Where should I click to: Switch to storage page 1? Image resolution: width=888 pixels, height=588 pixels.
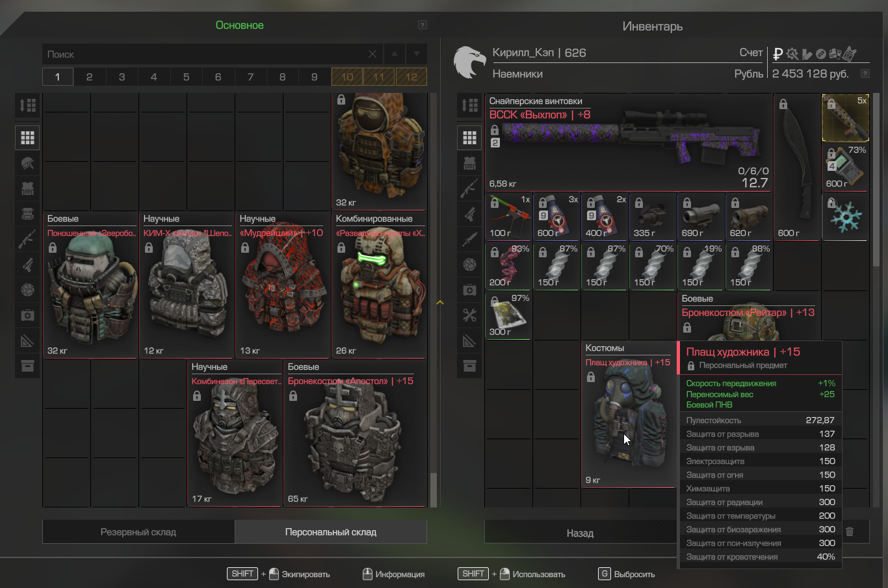coord(58,77)
